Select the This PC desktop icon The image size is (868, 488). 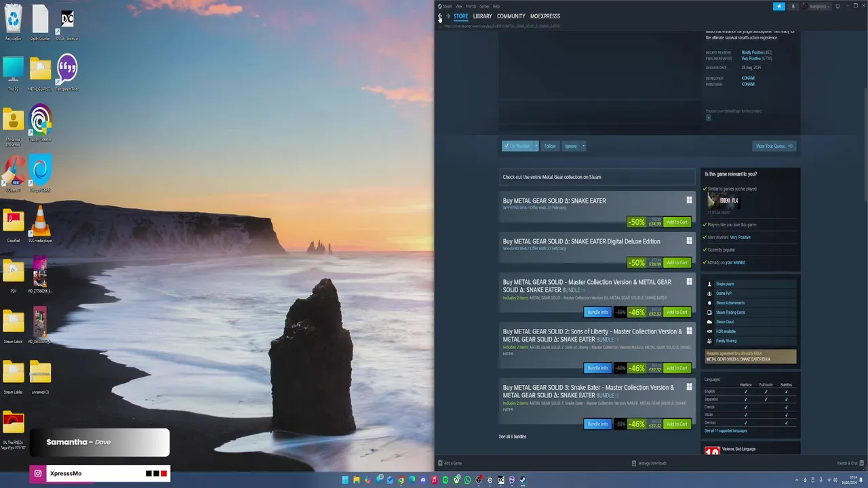pyautogui.click(x=13, y=73)
